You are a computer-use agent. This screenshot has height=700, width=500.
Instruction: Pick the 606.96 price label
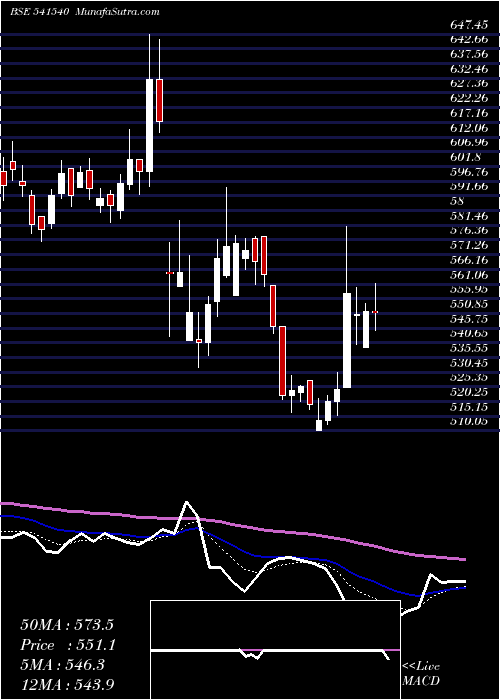[469, 142]
